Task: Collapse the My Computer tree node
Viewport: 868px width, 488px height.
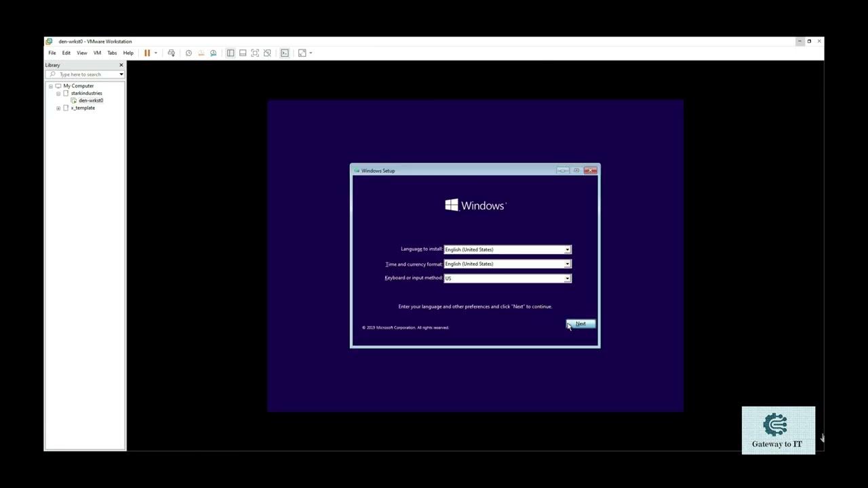Action: pyautogui.click(x=50, y=86)
